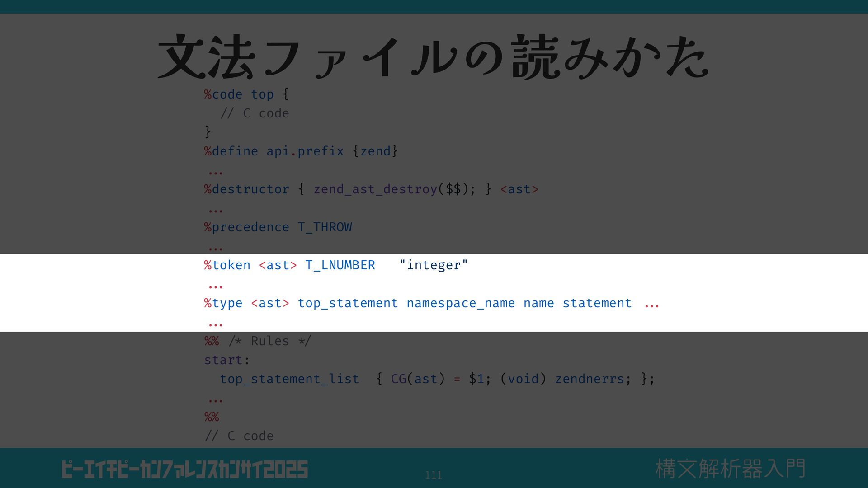The height and width of the screenshot is (488, 868).
Task: Click the '%type' keyword
Action: (x=223, y=303)
